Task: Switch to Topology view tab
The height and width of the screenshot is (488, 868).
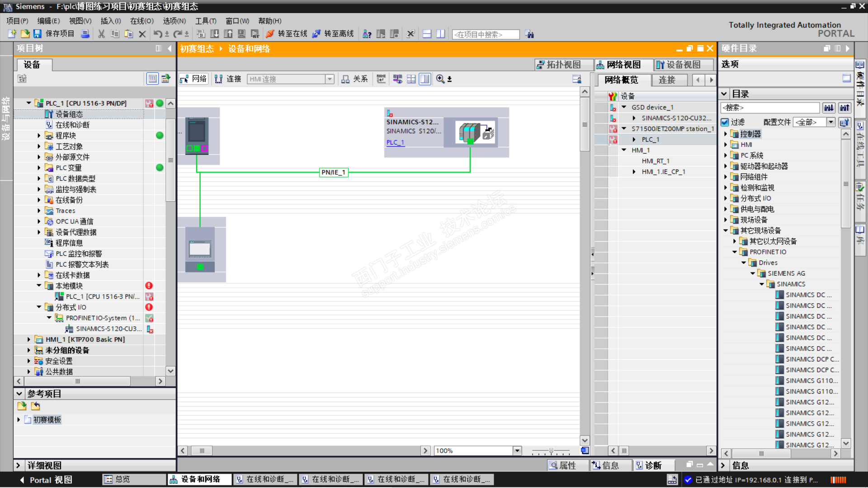Action: pos(558,65)
